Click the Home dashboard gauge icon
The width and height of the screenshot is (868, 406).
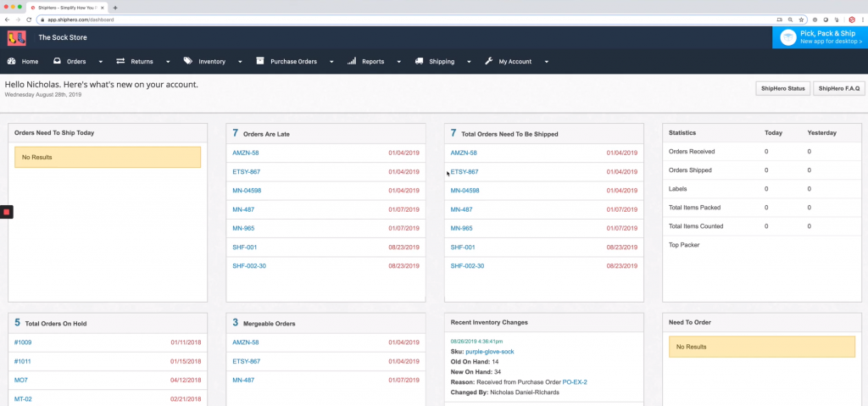coord(11,62)
